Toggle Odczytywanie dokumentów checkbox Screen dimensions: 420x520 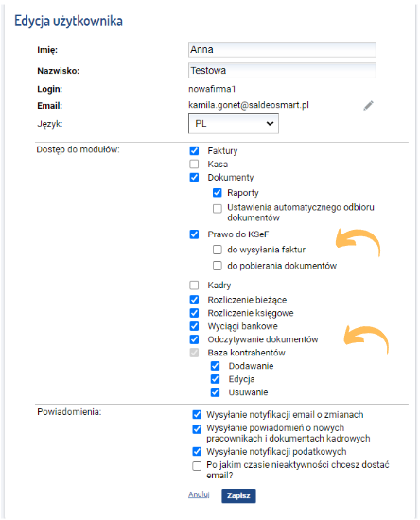click(194, 339)
